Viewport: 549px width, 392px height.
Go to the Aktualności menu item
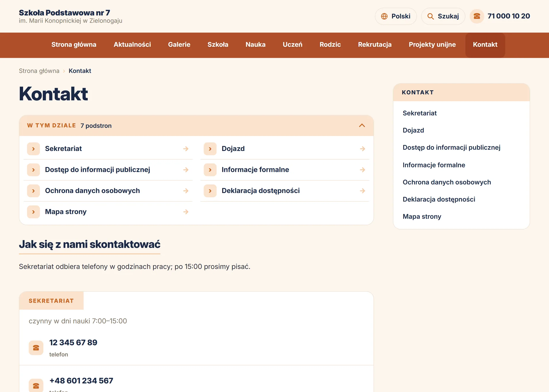[132, 45]
